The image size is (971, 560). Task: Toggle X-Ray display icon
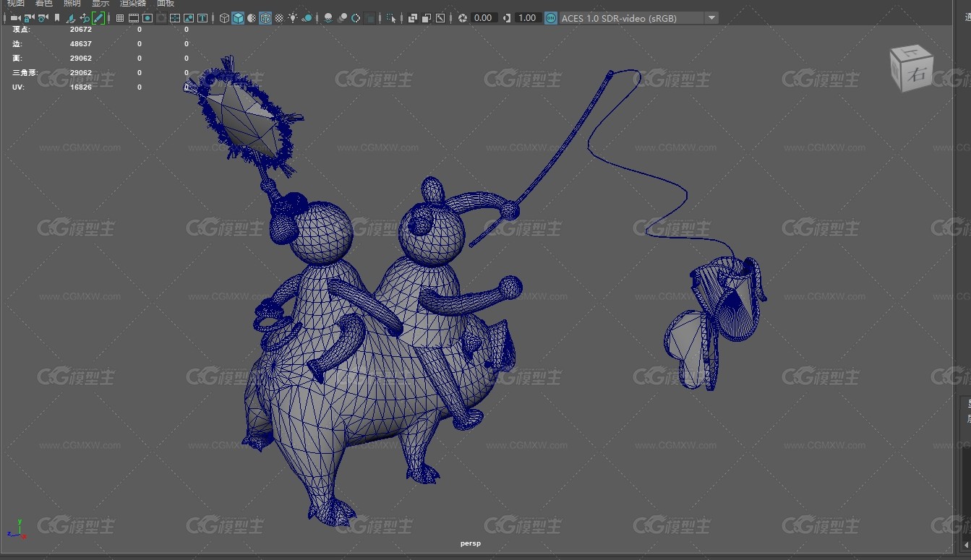point(412,18)
